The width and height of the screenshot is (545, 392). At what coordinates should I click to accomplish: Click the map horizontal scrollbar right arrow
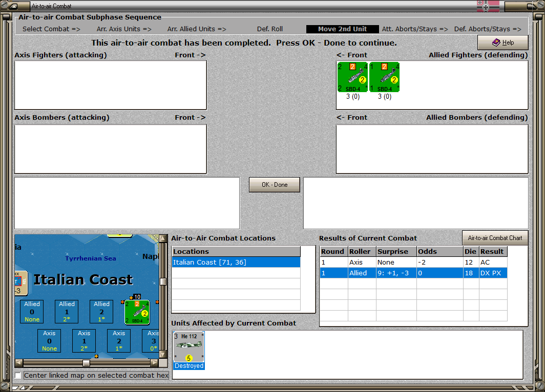coord(154,363)
